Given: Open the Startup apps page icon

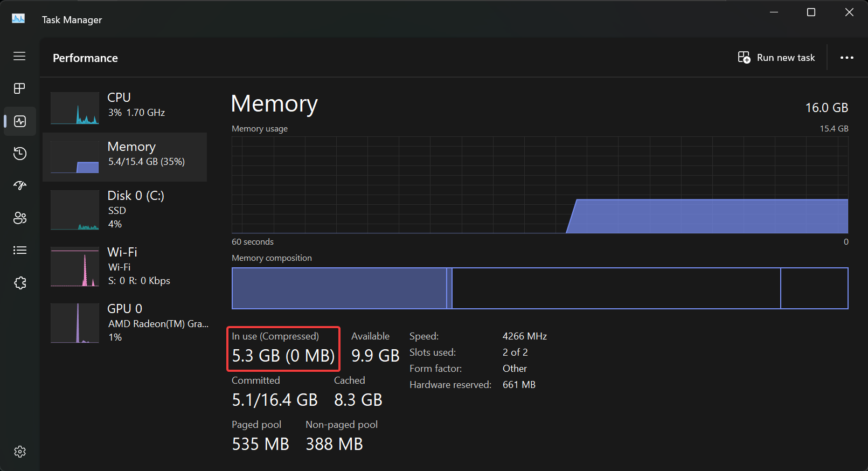Looking at the screenshot, I should [19, 186].
